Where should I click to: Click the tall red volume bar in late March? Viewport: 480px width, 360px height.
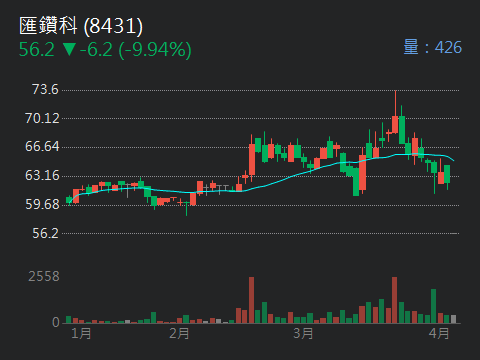395,300
